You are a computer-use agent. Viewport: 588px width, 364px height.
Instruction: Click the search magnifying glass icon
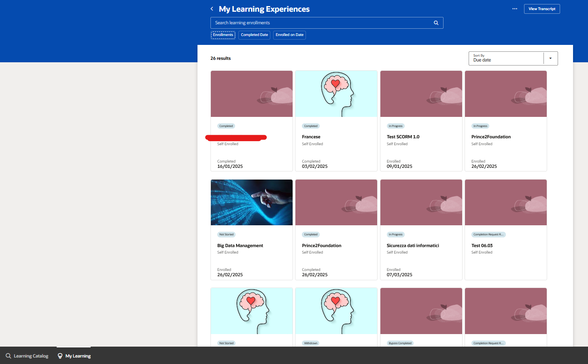coord(436,23)
